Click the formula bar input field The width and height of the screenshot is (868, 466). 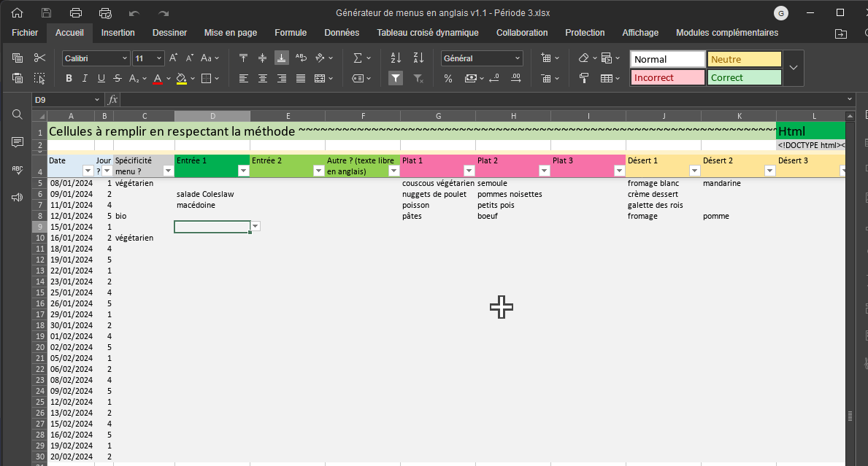point(482,99)
